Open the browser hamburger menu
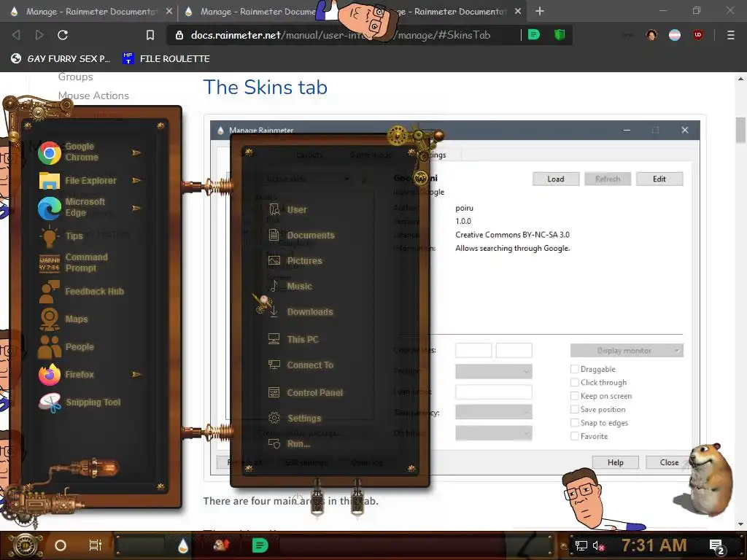747x560 pixels. 730,35
